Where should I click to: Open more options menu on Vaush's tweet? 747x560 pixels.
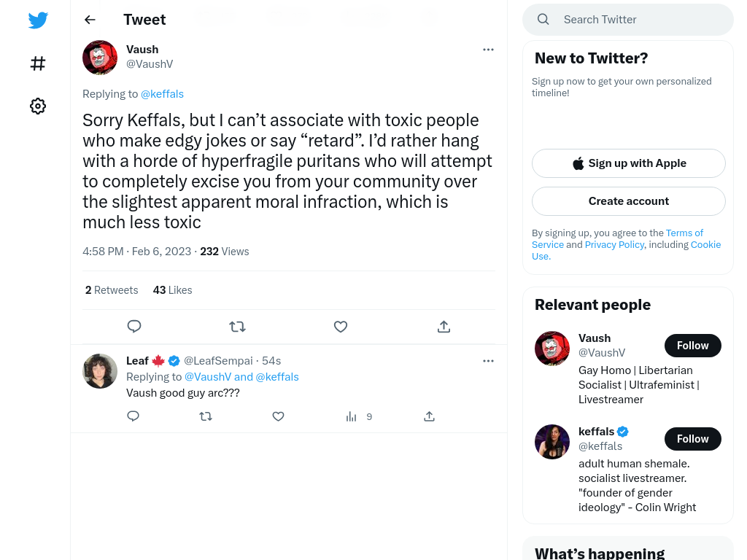tap(488, 50)
